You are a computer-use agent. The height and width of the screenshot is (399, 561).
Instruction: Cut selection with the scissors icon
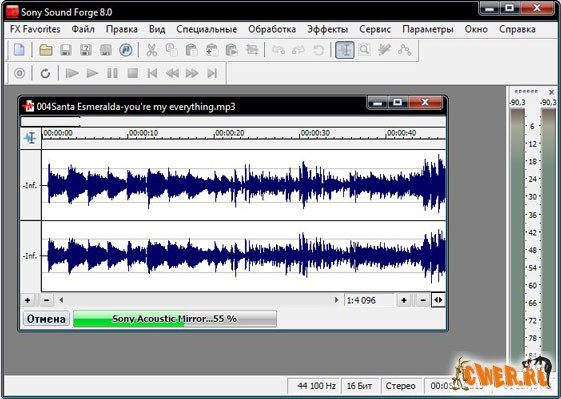pyautogui.click(x=152, y=50)
